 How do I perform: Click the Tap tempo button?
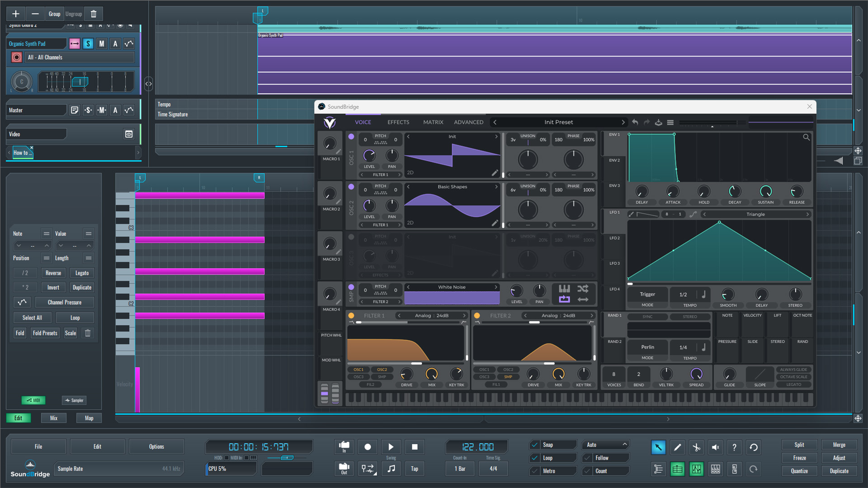click(x=415, y=469)
